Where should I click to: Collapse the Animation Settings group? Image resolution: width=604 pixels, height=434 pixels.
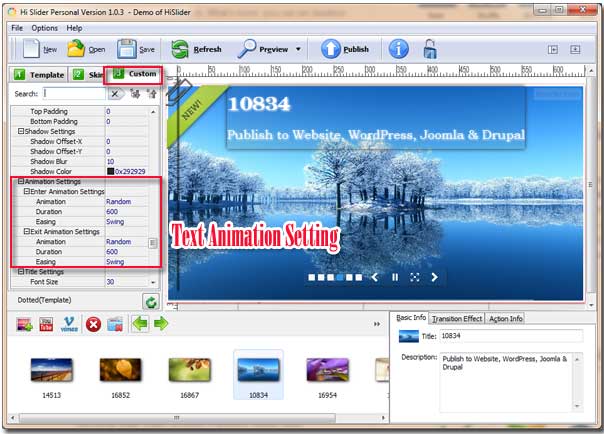click(21, 181)
